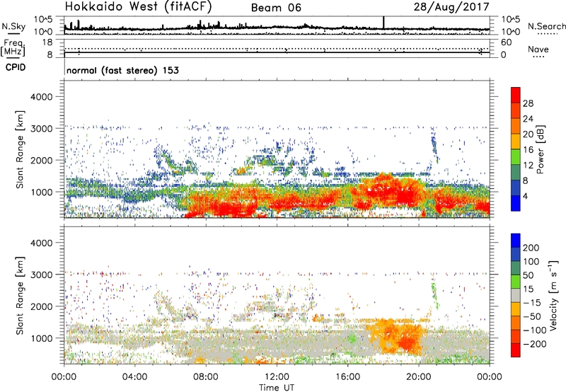Screen dimensions: 566x392
Task: Click the '60' Nave axis tick
Action: 506,42
